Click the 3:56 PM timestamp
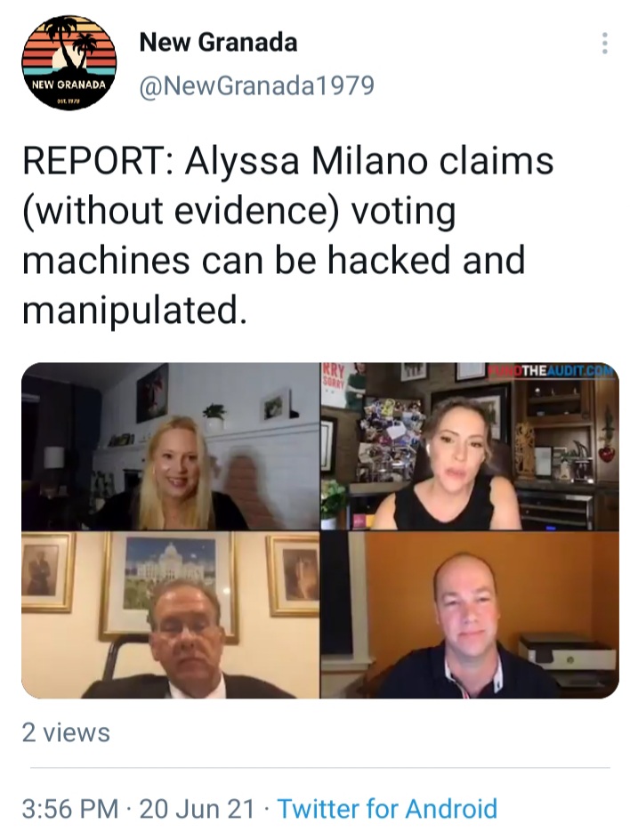Viewport: 630px width, 840px height. click(70, 809)
